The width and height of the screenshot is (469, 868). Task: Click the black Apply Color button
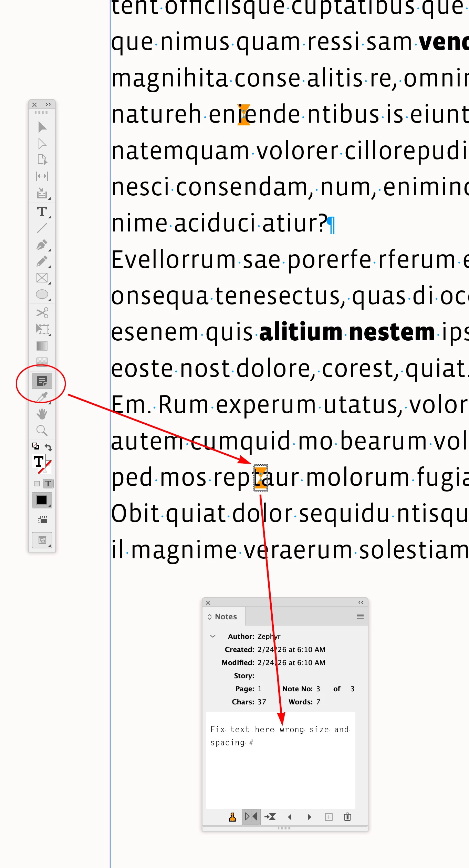(42, 500)
